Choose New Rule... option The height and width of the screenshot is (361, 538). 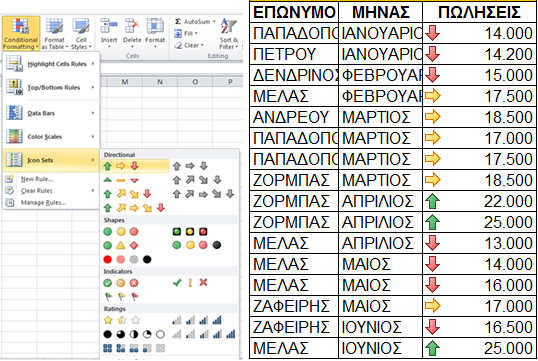37,179
